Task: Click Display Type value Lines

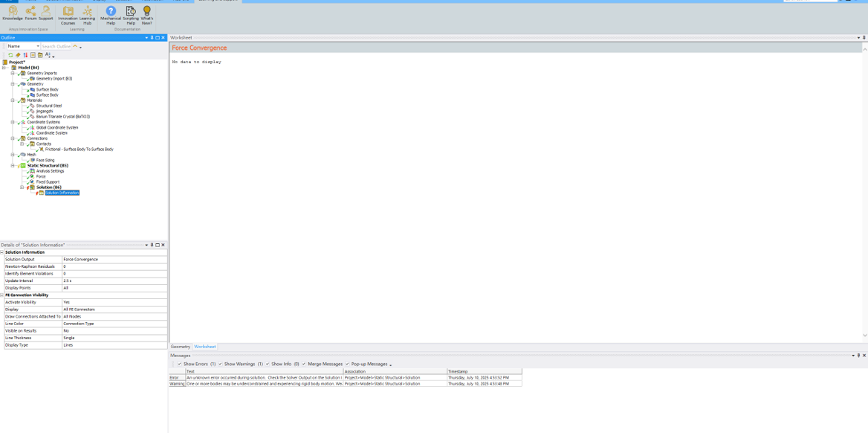Action: pos(114,345)
